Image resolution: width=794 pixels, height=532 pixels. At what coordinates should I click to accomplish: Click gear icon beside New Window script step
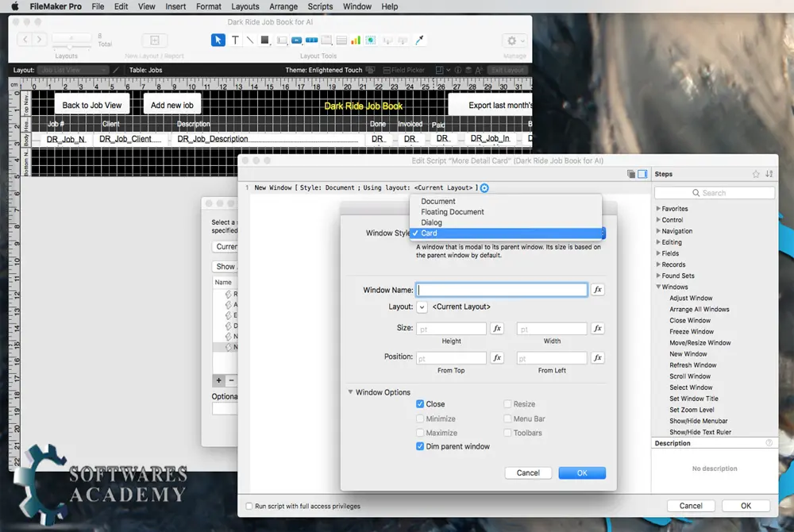coord(484,188)
